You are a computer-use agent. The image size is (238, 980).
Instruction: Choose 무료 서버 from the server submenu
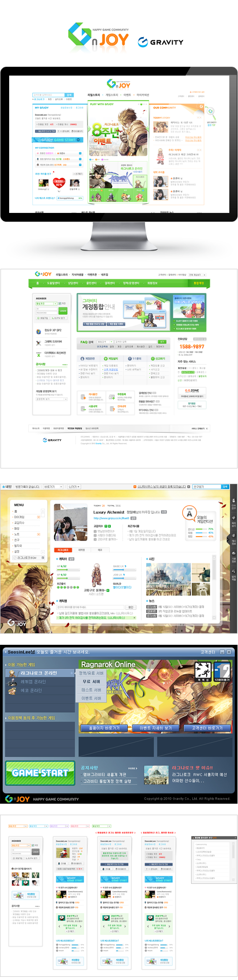(x=91, y=681)
